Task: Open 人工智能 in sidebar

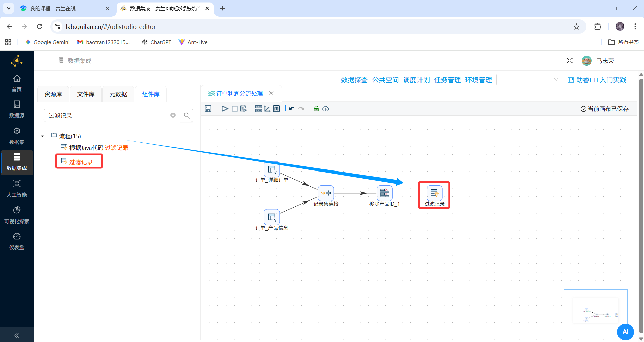Action: click(x=17, y=189)
